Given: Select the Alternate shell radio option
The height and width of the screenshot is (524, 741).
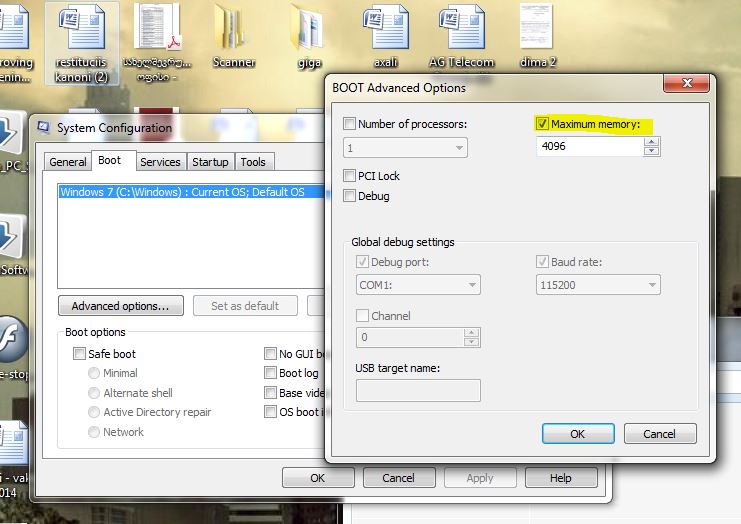Looking at the screenshot, I should 94,393.
